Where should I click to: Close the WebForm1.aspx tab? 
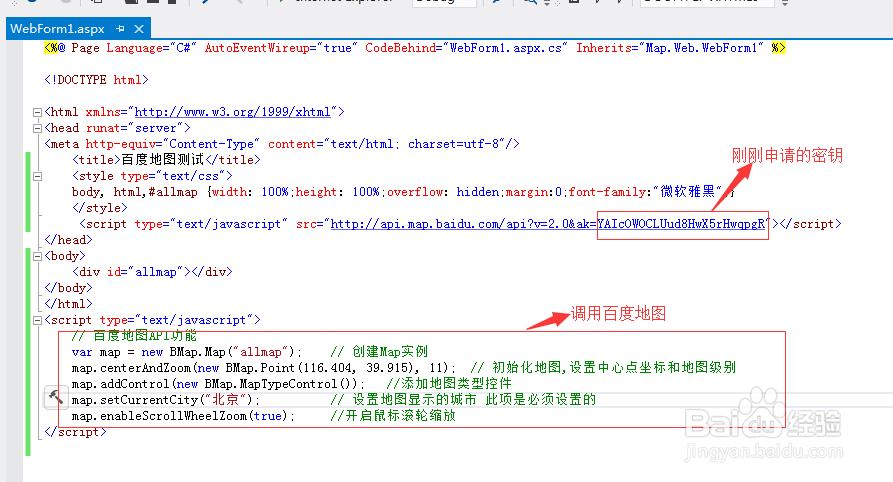click(x=139, y=28)
